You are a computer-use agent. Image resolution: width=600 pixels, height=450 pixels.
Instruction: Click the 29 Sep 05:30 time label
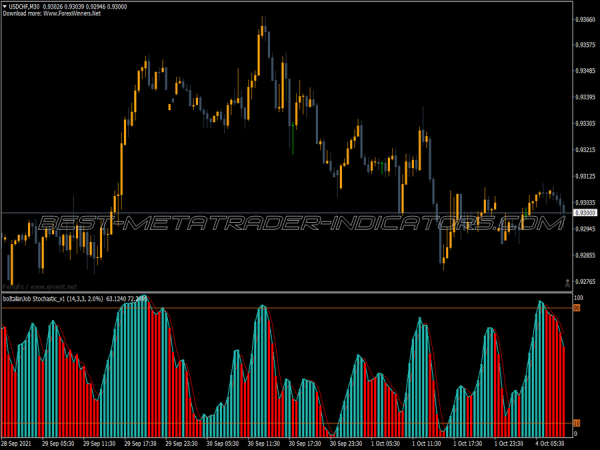(58, 443)
